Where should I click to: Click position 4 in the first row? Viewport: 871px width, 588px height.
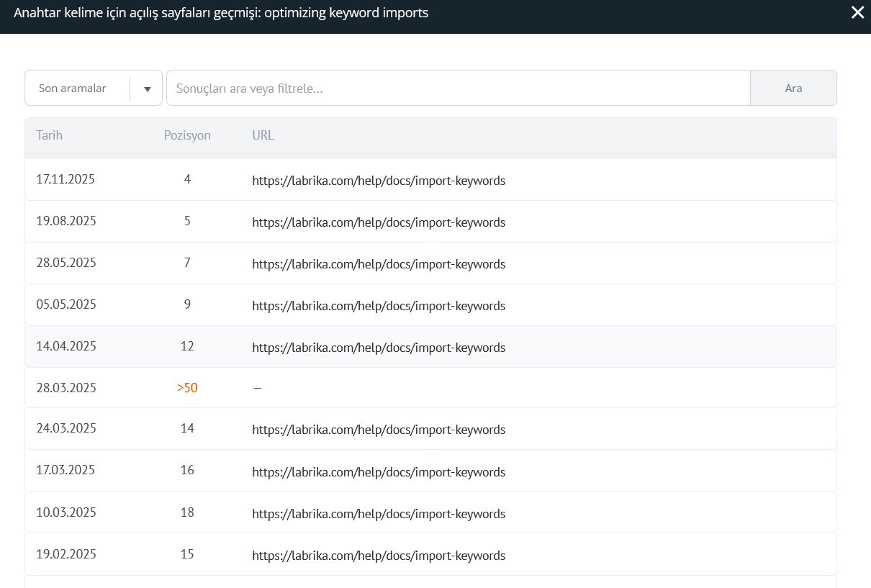[x=187, y=179]
